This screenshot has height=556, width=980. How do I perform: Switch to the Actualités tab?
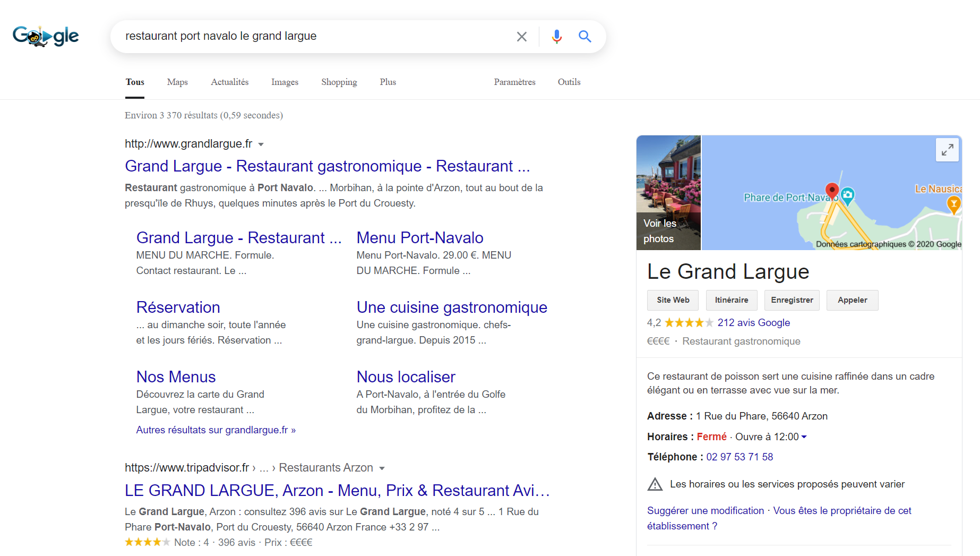[230, 82]
